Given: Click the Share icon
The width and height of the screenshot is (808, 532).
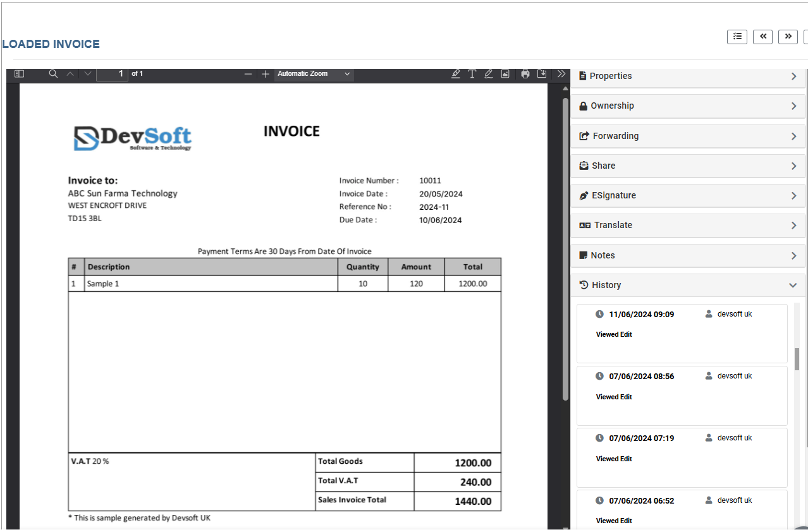Looking at the screenshot, I should (x=584, y=166).
